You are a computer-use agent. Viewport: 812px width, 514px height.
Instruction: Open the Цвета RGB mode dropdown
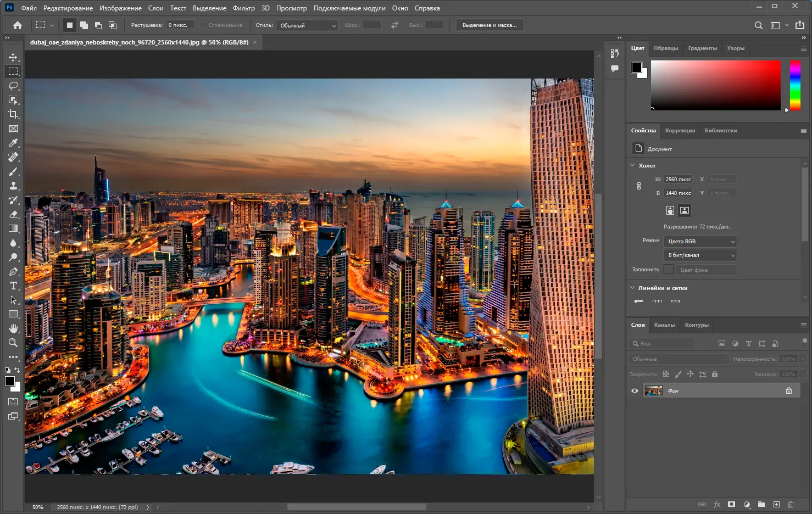pos(700,242)
